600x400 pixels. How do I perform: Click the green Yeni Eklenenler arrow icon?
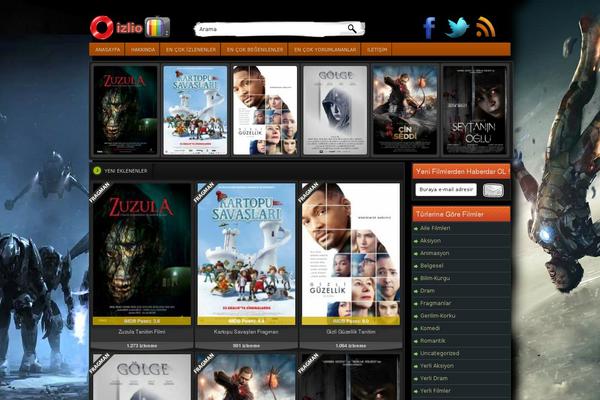click(97, 170)
